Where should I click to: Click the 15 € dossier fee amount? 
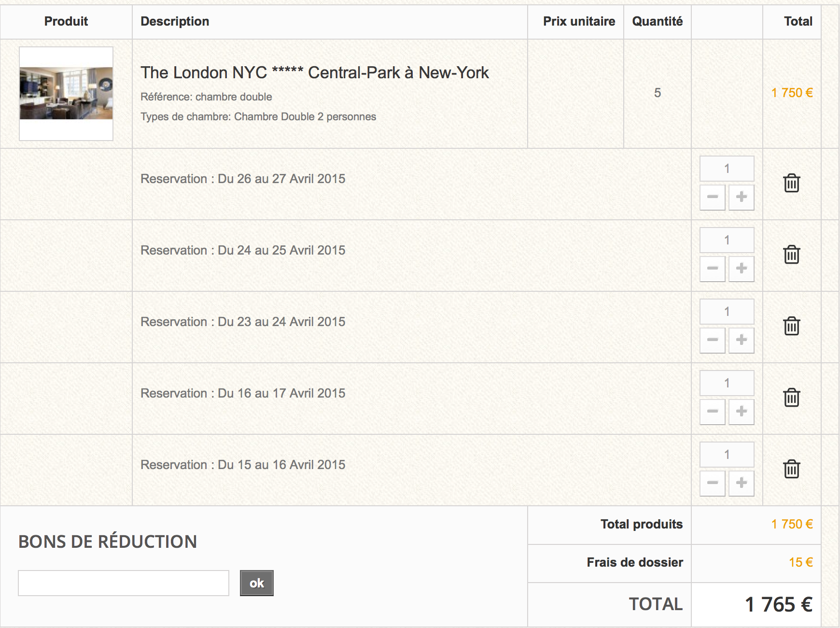click(x=801, y=562)
